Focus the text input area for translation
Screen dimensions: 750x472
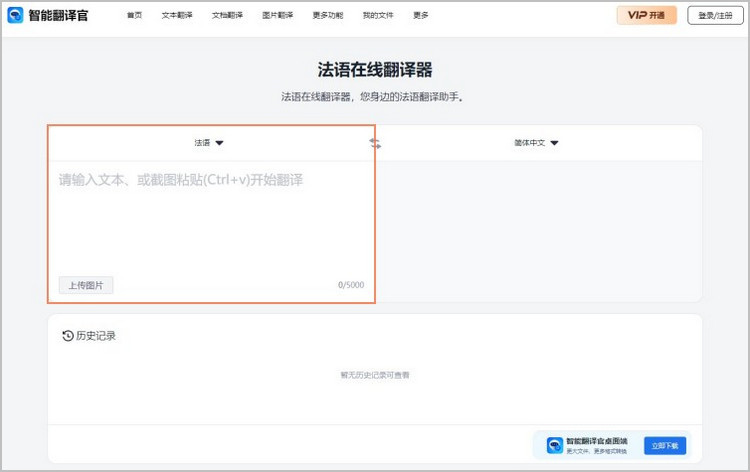tap(211, 218)
